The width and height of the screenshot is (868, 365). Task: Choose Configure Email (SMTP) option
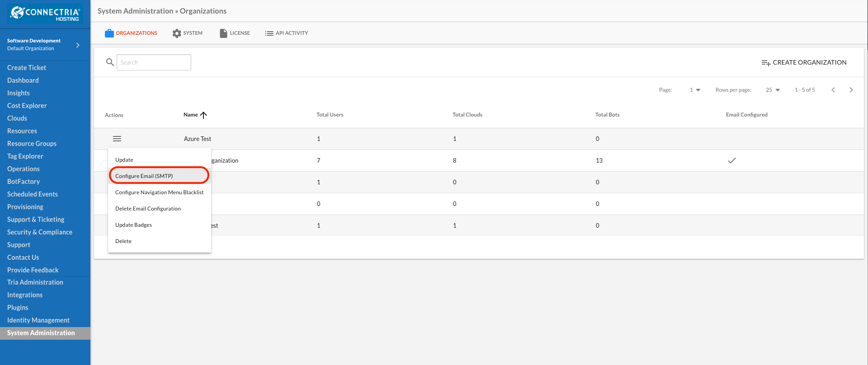point(160,176)
